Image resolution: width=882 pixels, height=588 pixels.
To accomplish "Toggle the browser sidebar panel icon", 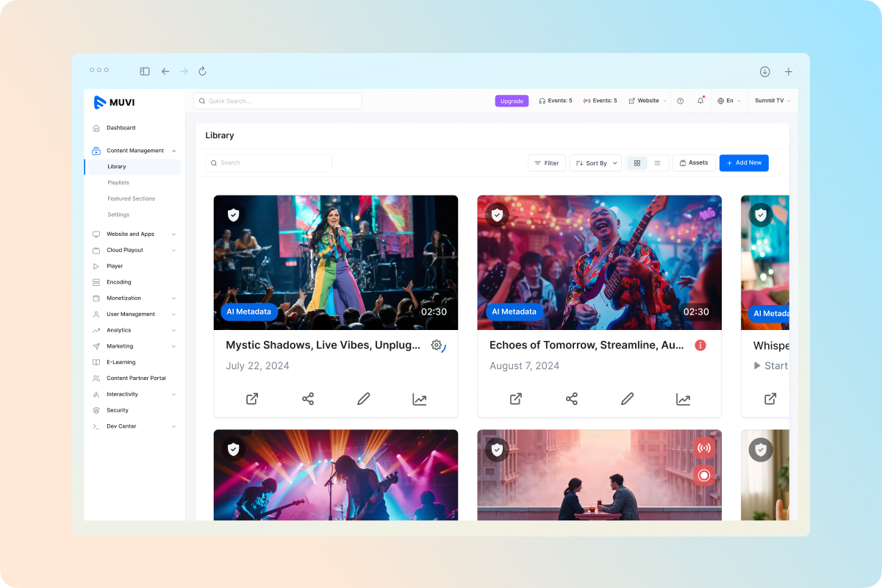I will (145, 71).
